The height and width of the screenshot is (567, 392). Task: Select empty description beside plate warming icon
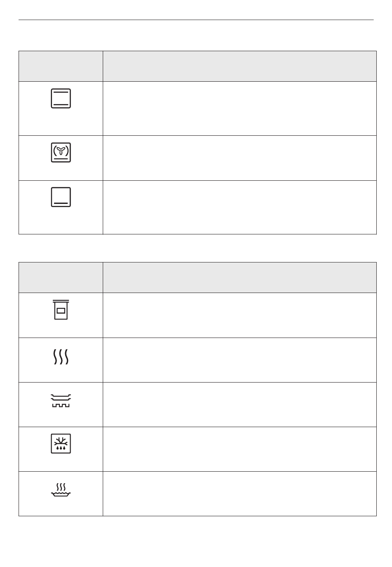tap(240, 405)
